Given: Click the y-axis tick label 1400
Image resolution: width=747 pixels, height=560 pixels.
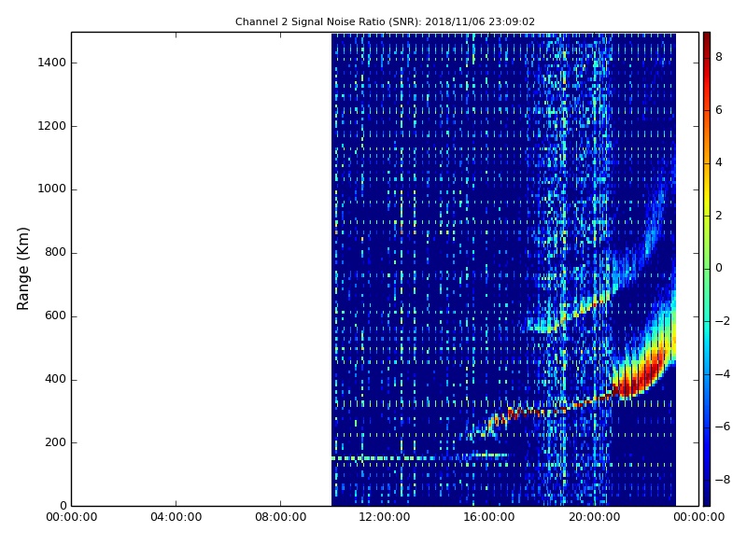Looking at the screenshot, I should [52, 63].
